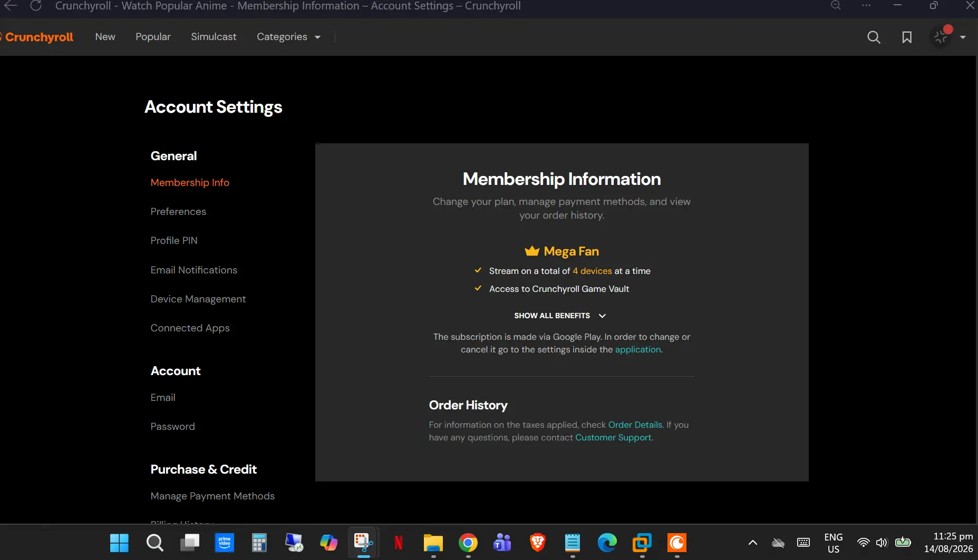Viewport: 978px width, 560px height.
Task: Click 'Access to Crunchyroll Game Vault' text
Action: pos(559,289)
